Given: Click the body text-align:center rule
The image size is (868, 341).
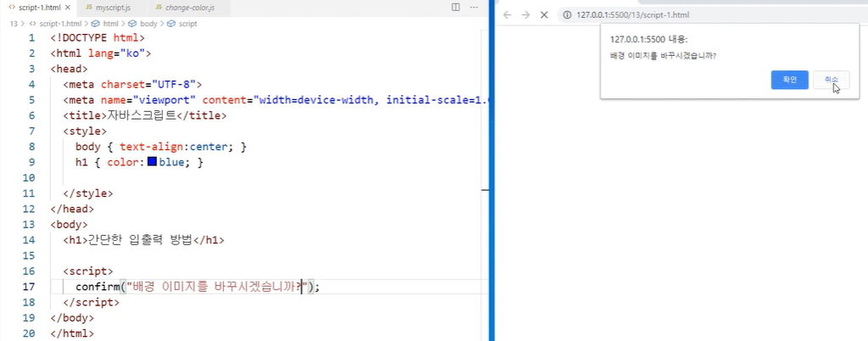Looking at the screenshot, I should [x=160, y=147].
